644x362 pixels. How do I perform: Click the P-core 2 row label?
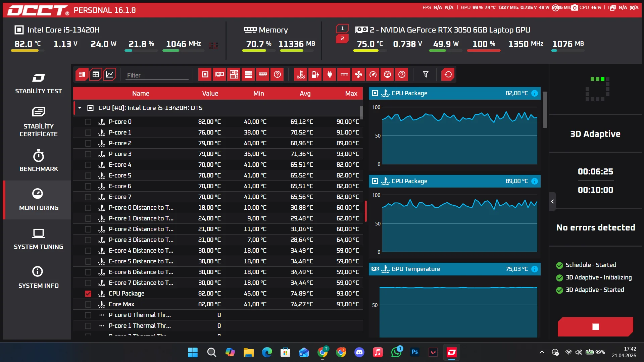[x=120, y=143]
